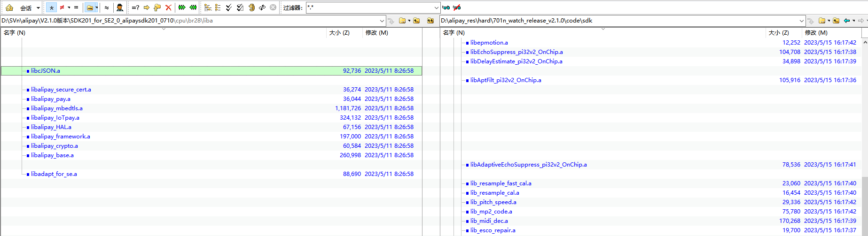
Task: Open the folder structure dropdown arrow
Action: pos(96,8)
